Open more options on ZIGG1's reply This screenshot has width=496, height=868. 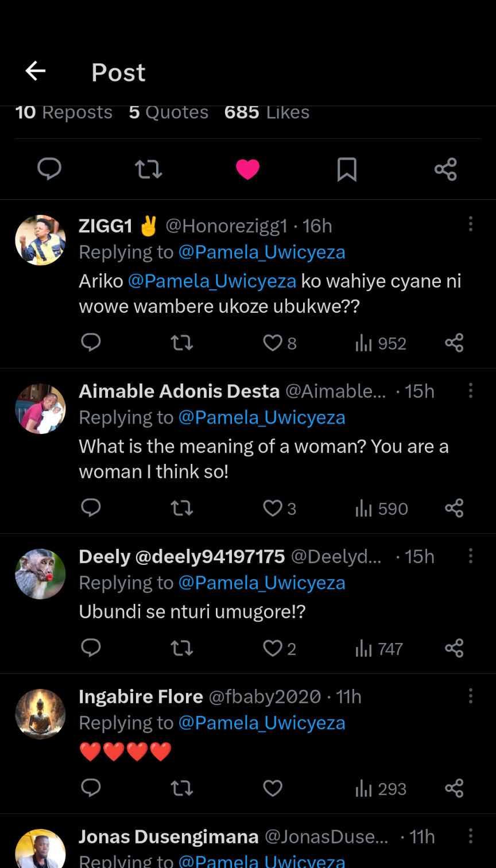click(x=471, y=224)
